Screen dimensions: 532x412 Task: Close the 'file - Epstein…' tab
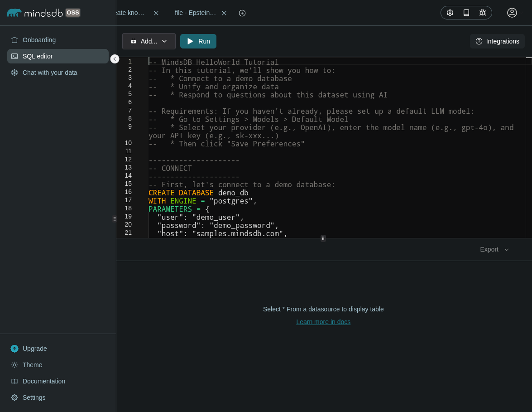[x=224, y=13]
